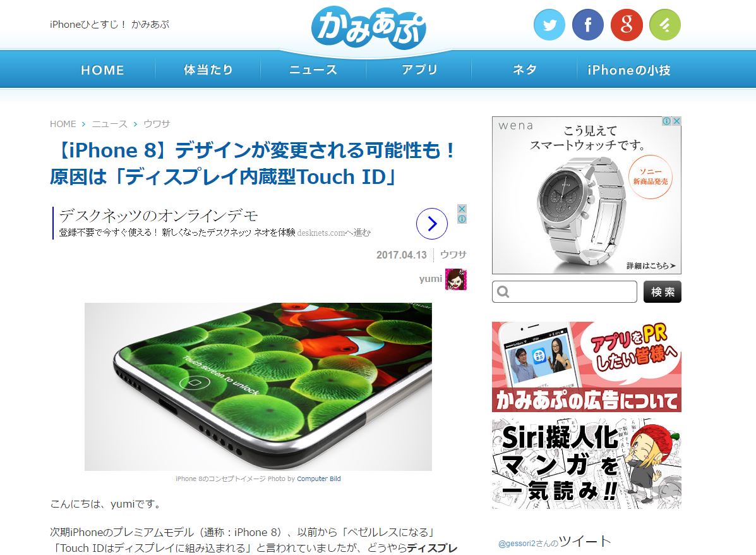Follow the Computer Bild photo credit link
Viewport: 756px width, 555px height.
pyautogui.click(x=319, y=479)
